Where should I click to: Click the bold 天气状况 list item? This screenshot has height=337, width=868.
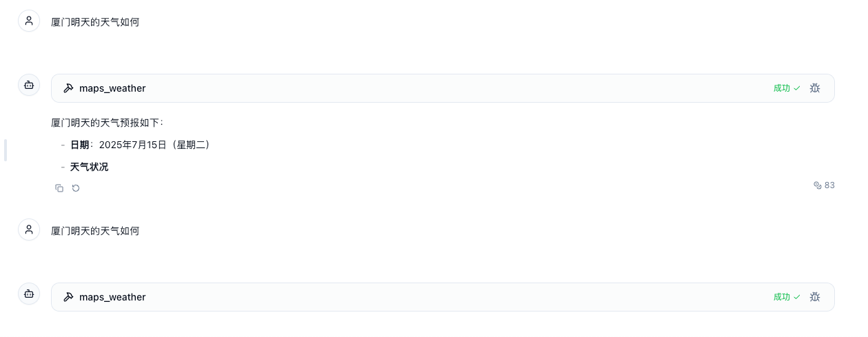tap(89, 167)
